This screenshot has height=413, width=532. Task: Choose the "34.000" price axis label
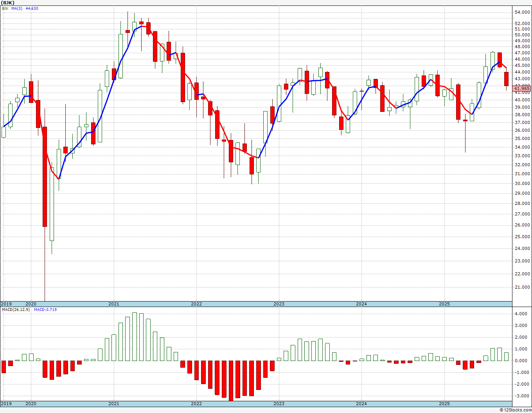(523, 147)
